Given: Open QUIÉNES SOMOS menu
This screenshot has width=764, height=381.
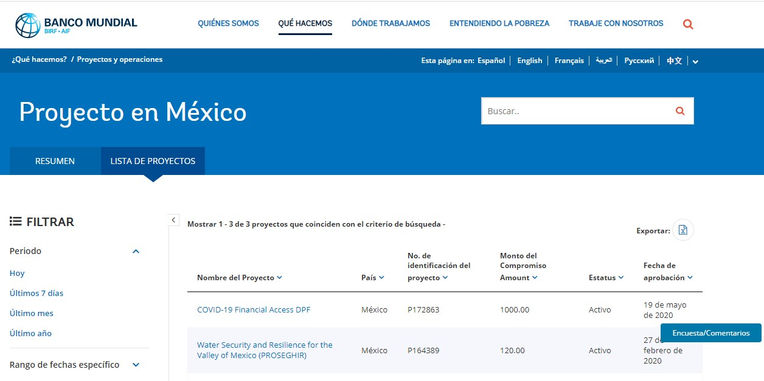Looking at the screenshot, I should (x=228, y=23).
